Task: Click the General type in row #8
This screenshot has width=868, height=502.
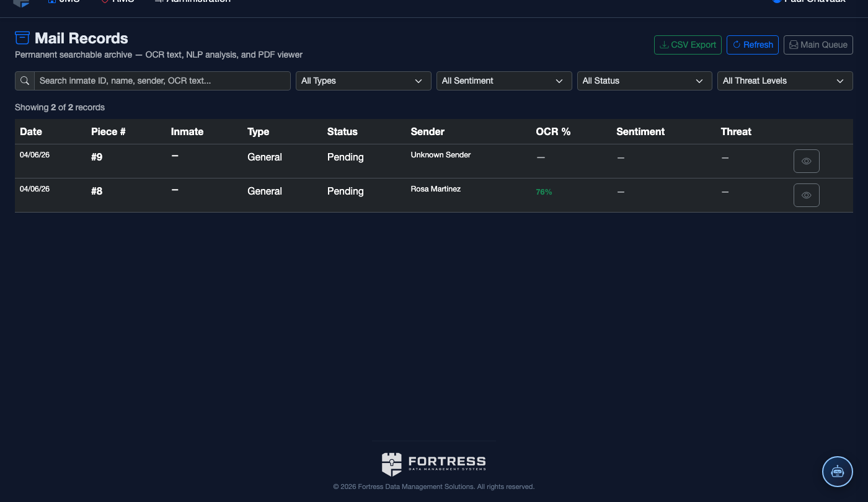Action: pyautogui.click(x=265, y=192)
